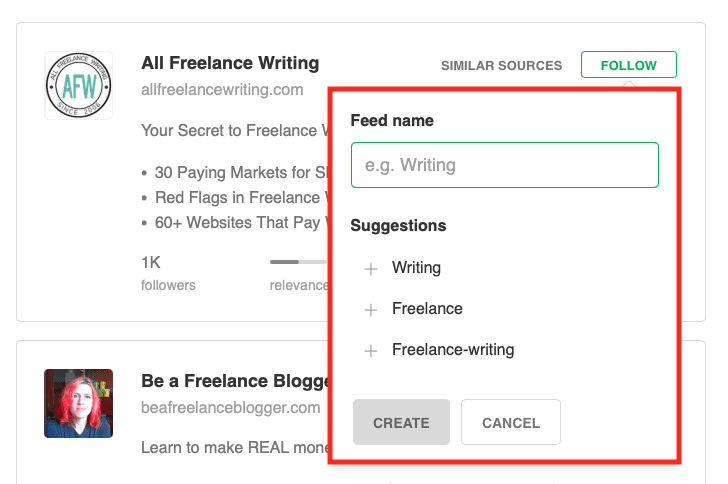Select the Freelance suggestion
The height and width of the screenshot is (484, 728).
tap(427, 309)
